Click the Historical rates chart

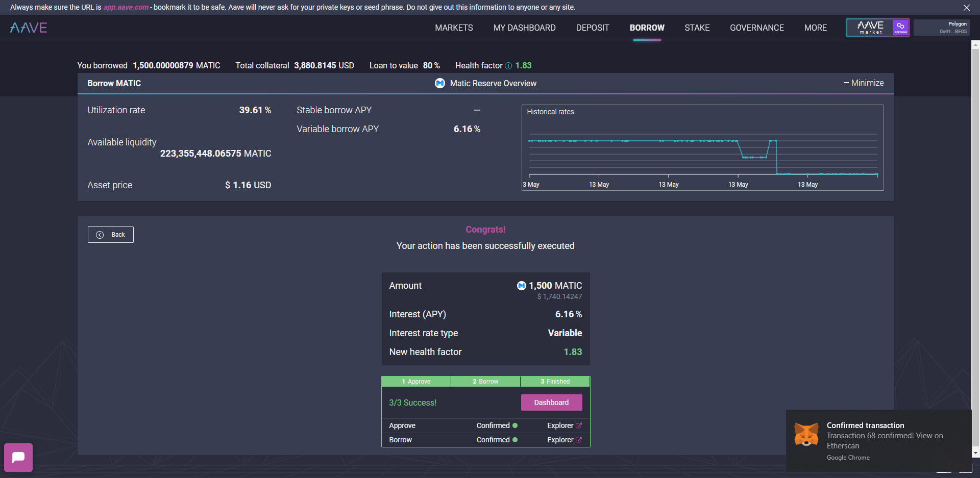702,147
